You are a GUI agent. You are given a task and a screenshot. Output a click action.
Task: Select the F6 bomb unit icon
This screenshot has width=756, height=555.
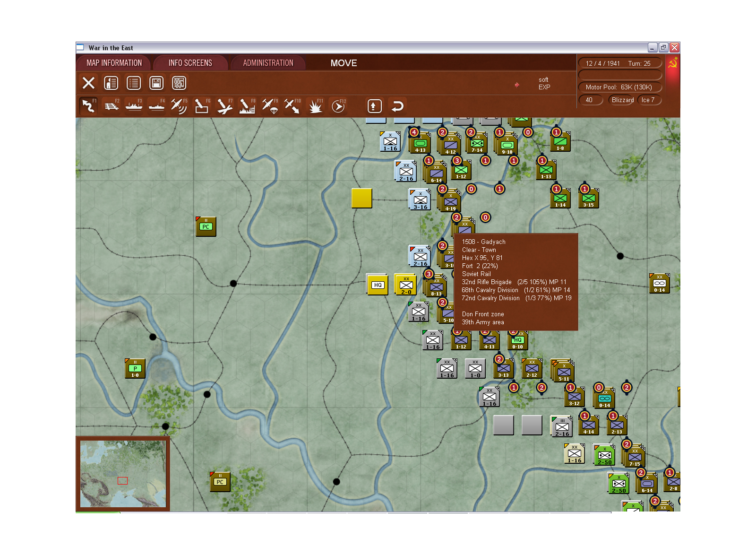202,106
